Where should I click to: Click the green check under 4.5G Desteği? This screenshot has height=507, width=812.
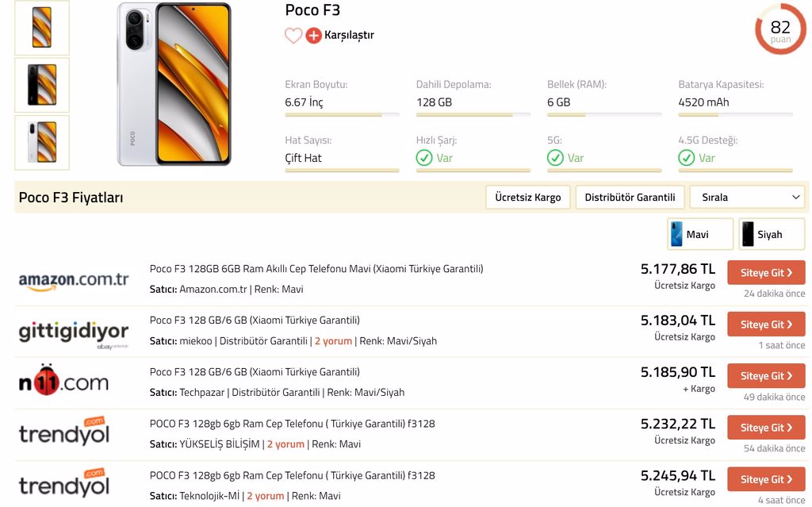(686, 158)
